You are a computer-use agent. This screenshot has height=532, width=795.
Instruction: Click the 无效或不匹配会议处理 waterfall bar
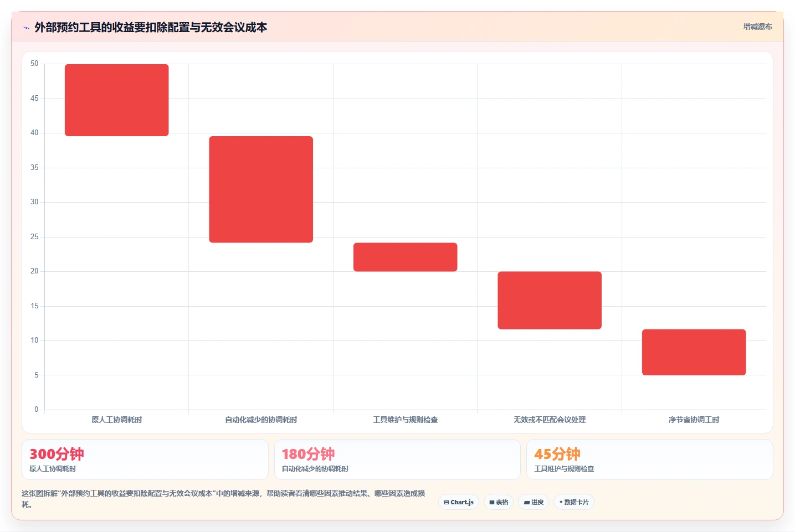[x=550, y=300]
